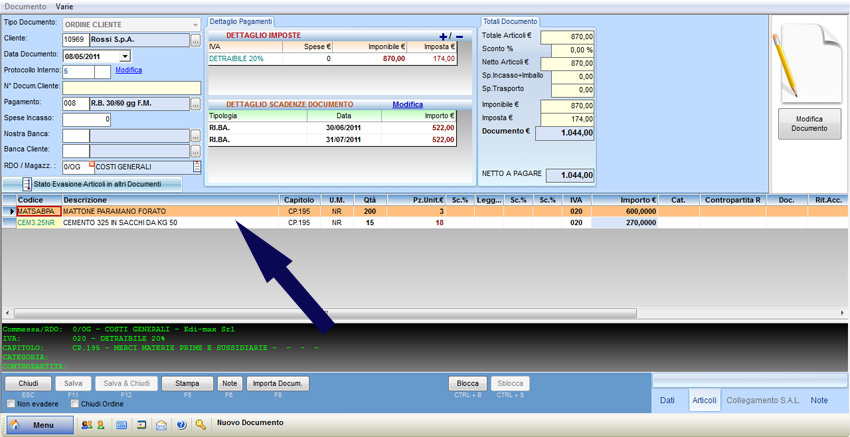850x437 pixels.
Task: Click the key icon in bottom toolbar
Action: 201,425
